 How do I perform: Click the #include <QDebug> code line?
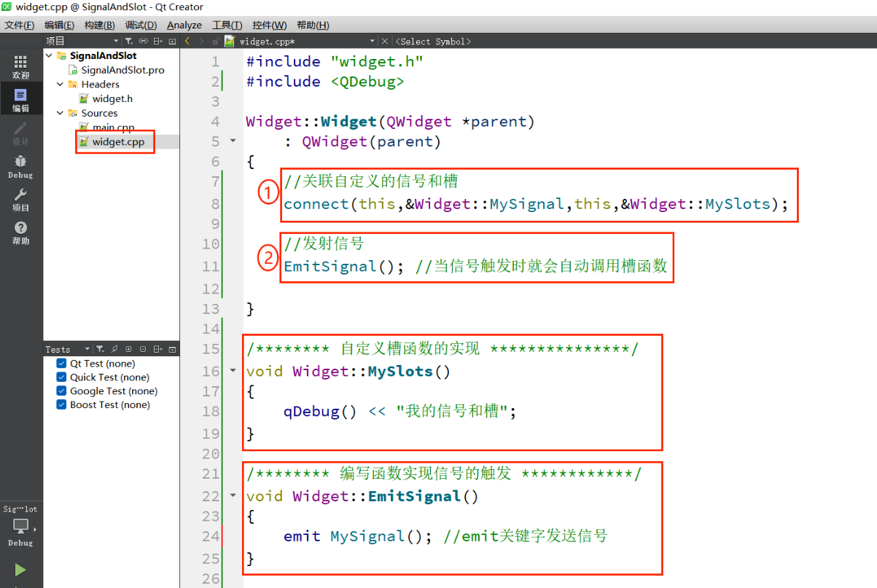click(325, 82)
